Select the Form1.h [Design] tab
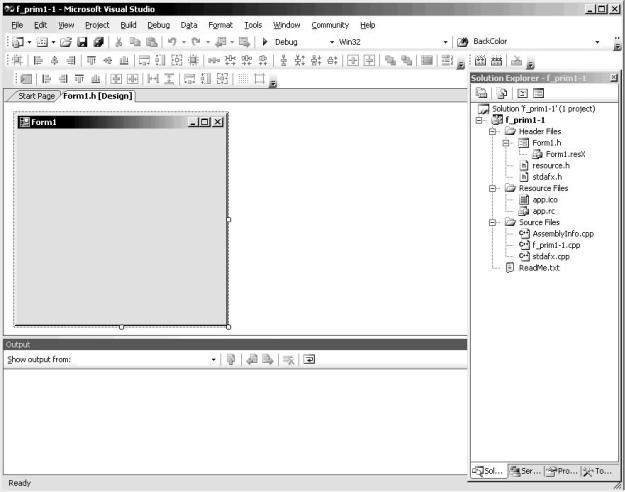 98,96
